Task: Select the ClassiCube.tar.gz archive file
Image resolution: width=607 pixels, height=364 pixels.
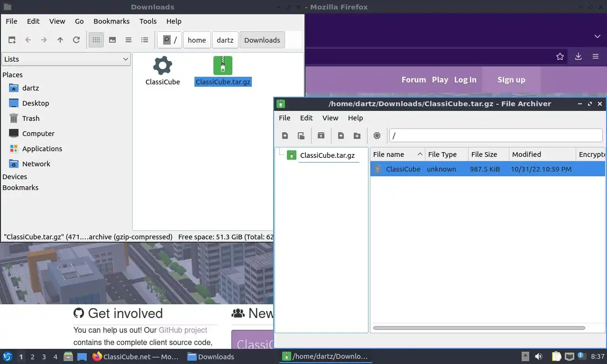Action: pos(223,72)
